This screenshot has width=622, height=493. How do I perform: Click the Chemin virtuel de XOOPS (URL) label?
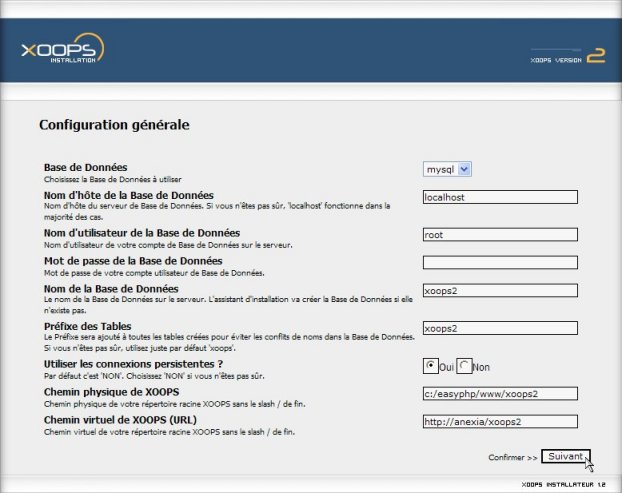tap(121, 420)
